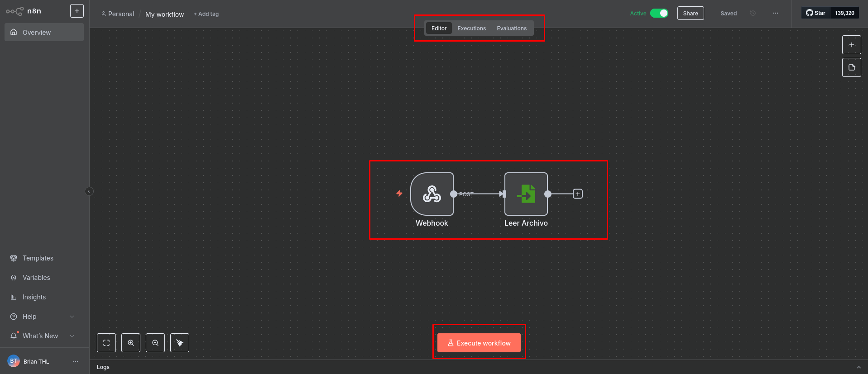
Task: Fit workflow to view icon
Action: click(x=106, y=343)
